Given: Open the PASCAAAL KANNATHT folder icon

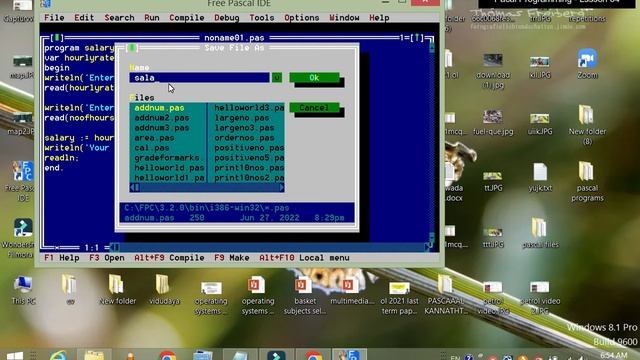Looking at the screenshot, I should click(x=445, y=294).
